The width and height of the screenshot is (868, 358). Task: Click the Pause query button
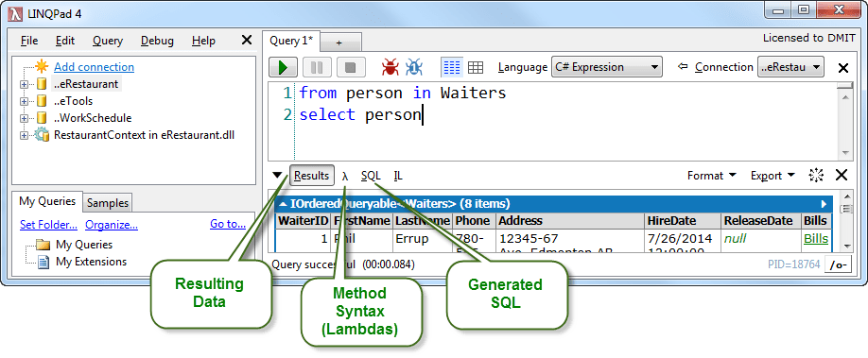317,67
